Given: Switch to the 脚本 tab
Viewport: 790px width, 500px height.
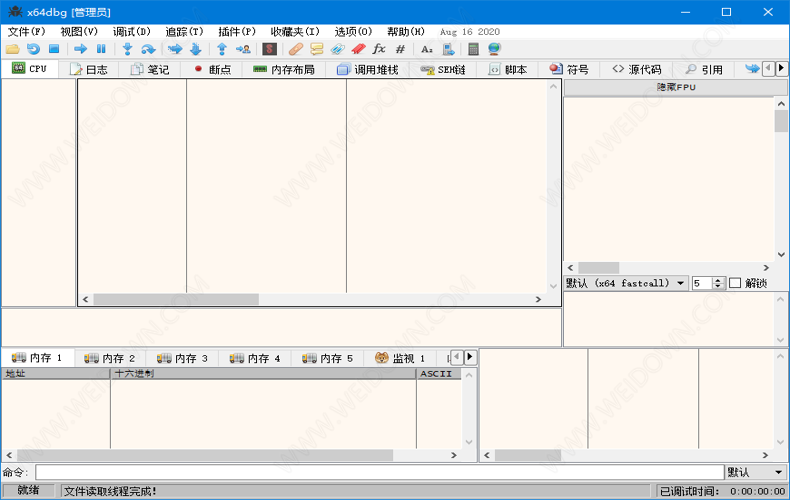Looking at the screenshot, I should point(507,69).
